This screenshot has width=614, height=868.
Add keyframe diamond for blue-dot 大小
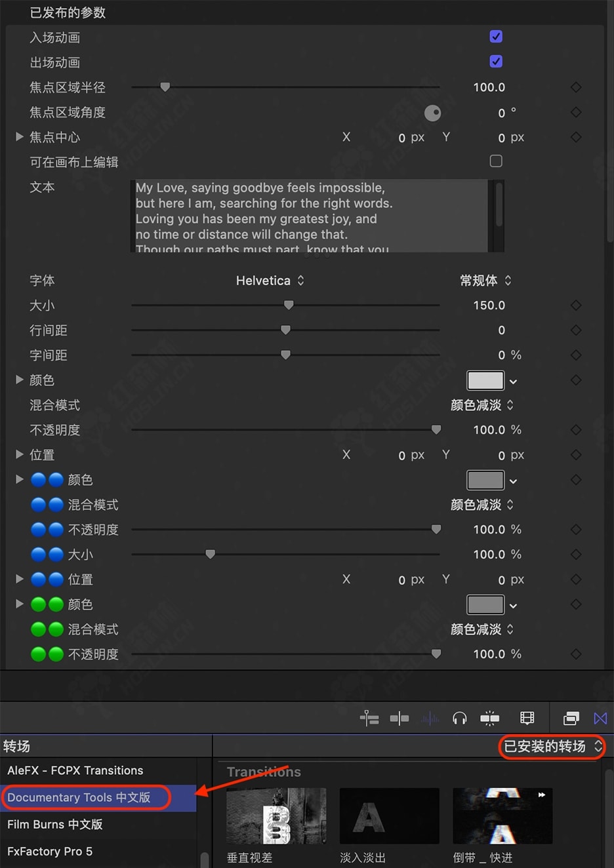click(x=576, y=554)
